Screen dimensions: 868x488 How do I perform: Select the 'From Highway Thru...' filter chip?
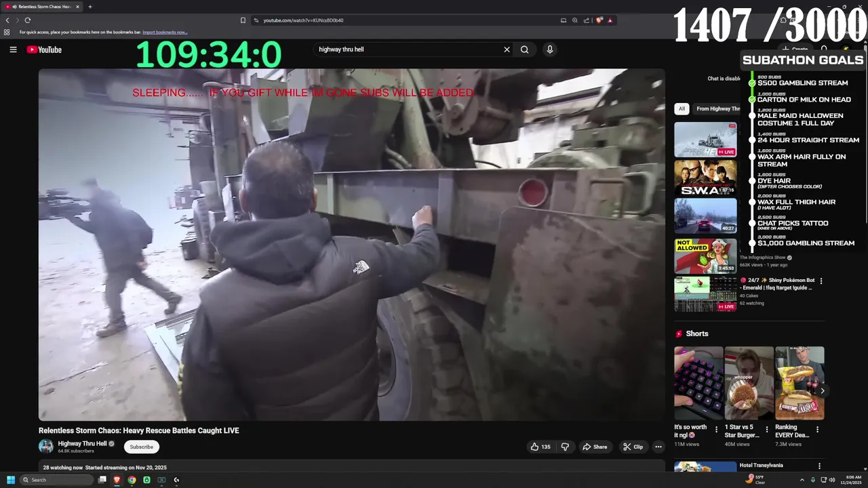point(717,108)
